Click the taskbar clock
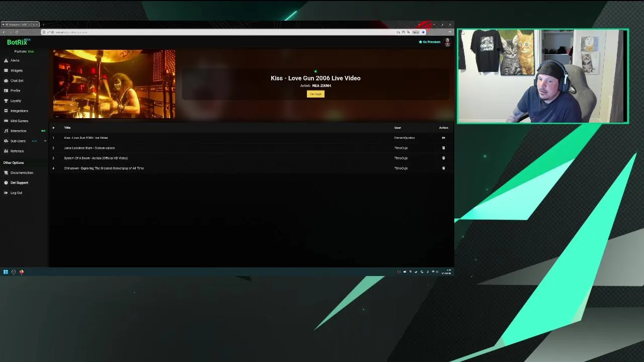Screen dimensions: 644x362 coord(446,272)
